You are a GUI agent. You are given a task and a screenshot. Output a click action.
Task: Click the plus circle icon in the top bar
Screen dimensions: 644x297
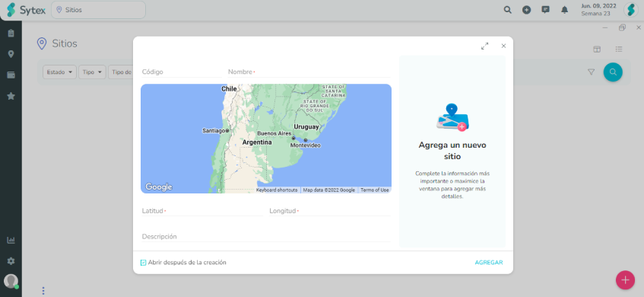(527, 10)
